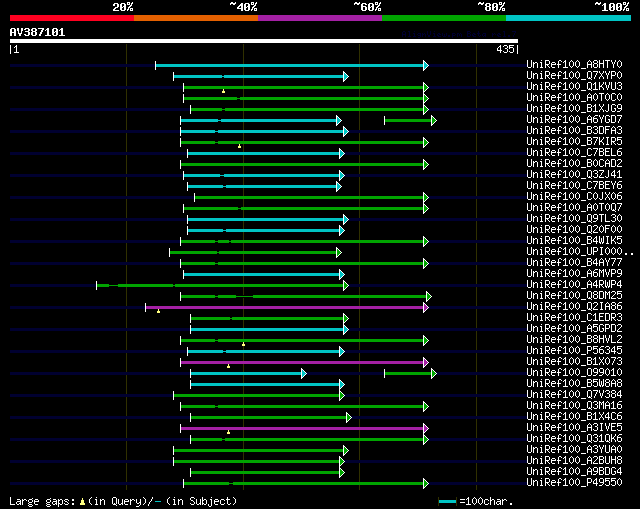Viewport: 640px width, 509px height.
Task: Click the cyan alignment bar for A8HTY0
Action: coord(292,65)
